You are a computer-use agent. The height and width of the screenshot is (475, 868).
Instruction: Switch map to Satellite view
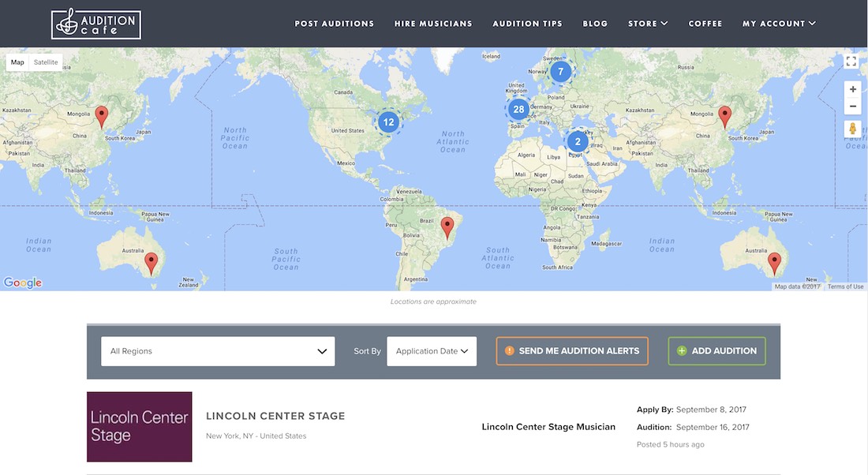[46, 62]
